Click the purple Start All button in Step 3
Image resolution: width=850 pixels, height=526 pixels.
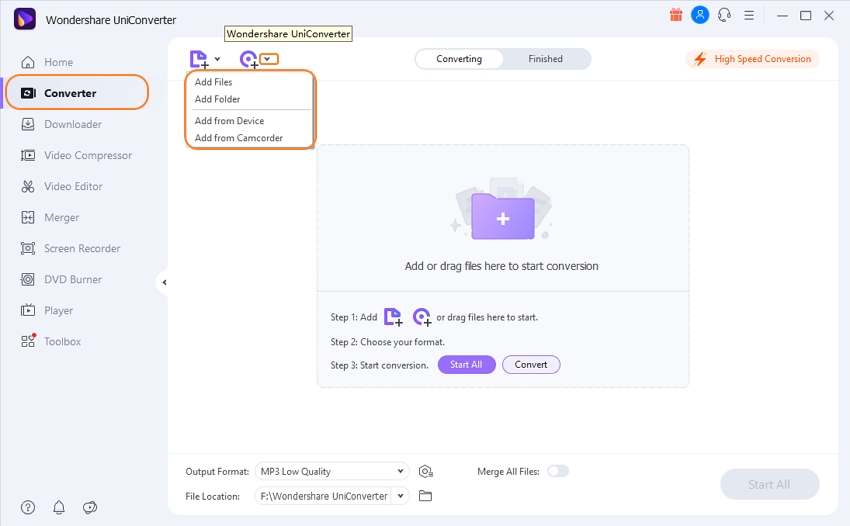point(466,364)
